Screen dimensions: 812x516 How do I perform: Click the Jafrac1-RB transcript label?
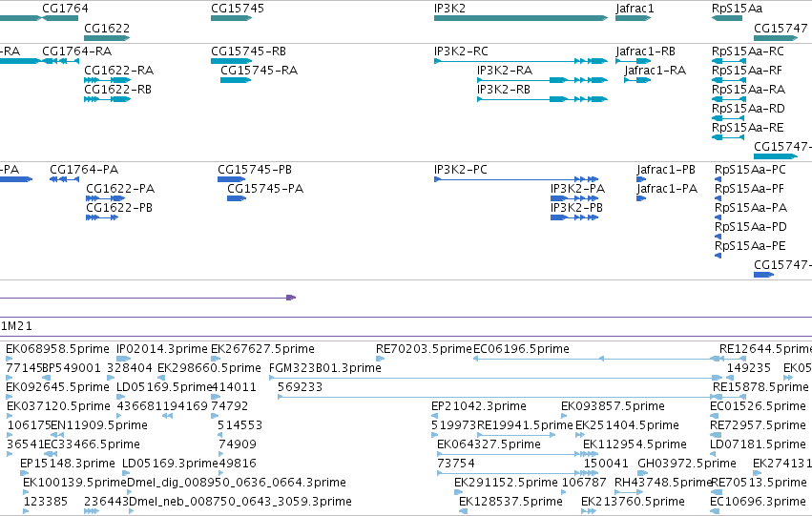645,52
